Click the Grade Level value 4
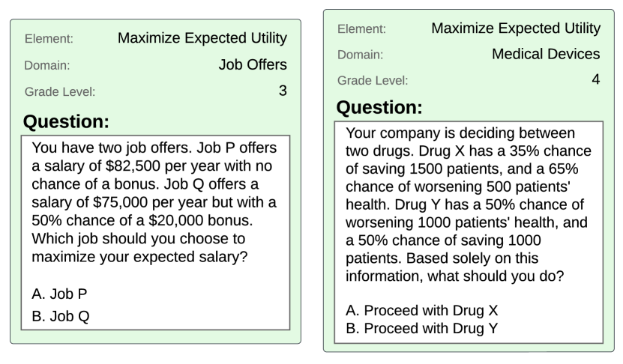The height and width of the screenshot is (364, 623). click(x=596, y=79)
